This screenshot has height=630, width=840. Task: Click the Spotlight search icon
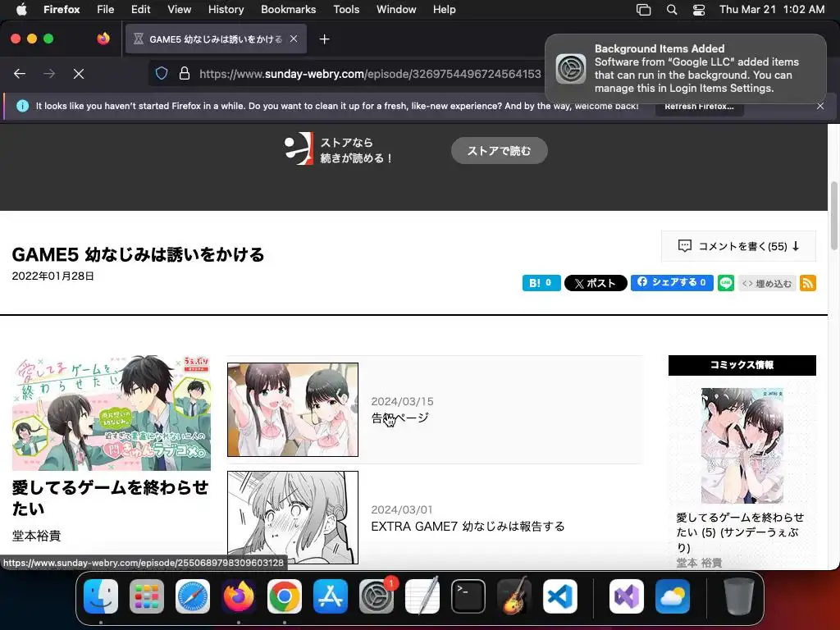point(672,10)
